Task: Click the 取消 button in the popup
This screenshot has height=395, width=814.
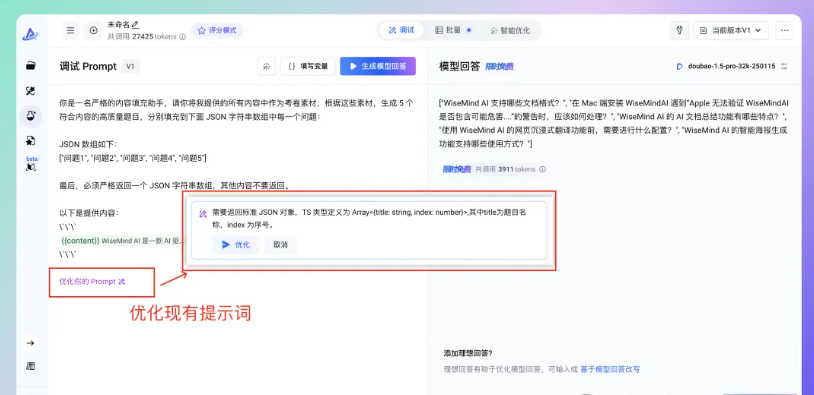Action: pyautogui.click(x=280, y=244)
